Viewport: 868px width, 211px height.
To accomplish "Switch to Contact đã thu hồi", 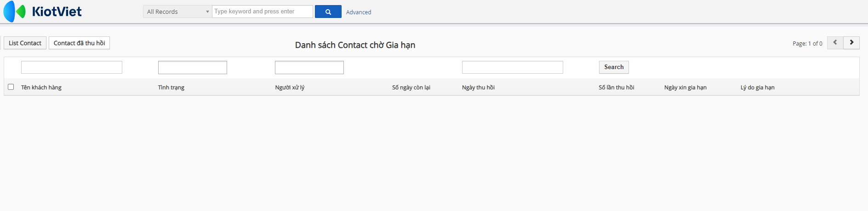I will 79,43.
